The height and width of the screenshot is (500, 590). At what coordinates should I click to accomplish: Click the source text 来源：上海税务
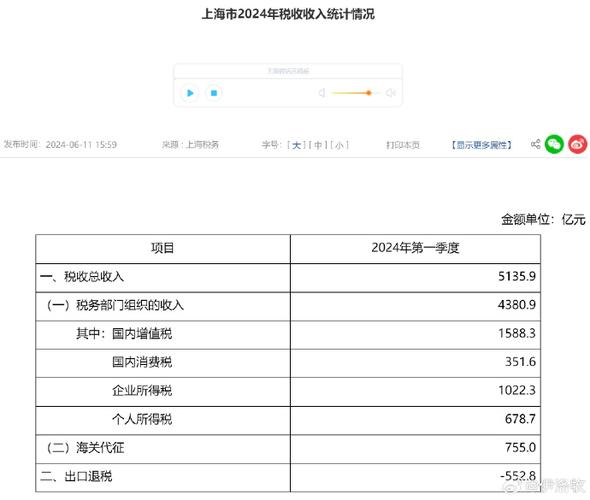click(x=190, y=144)
